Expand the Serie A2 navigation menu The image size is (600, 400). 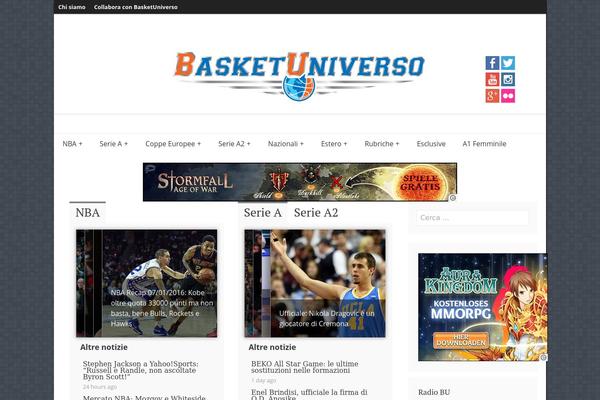pos(234,144)
